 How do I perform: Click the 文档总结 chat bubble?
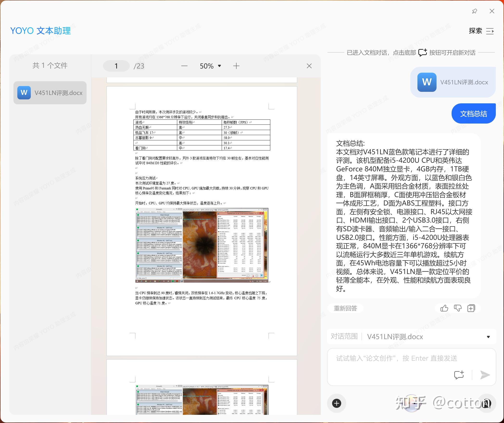click(x=473, y=113)
